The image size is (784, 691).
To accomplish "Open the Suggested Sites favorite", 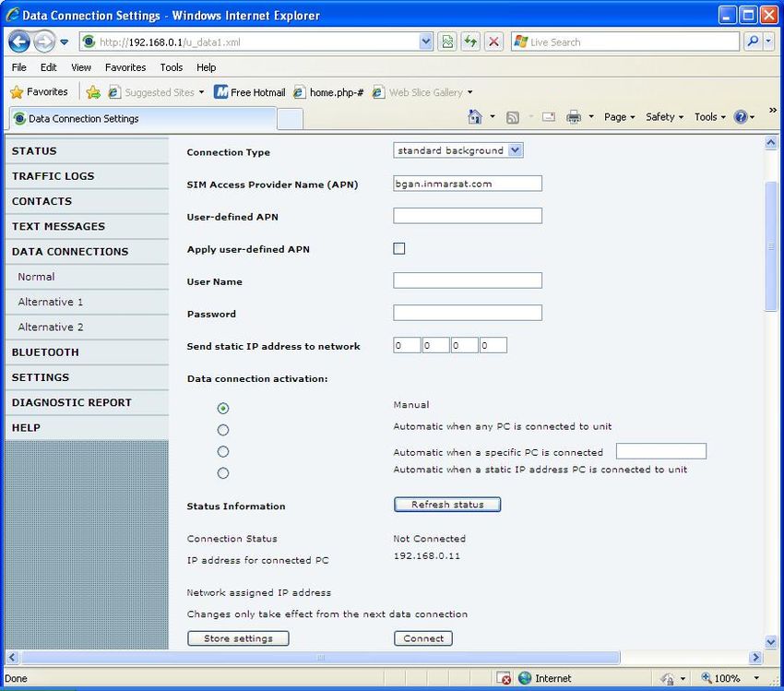I will 156,92.
